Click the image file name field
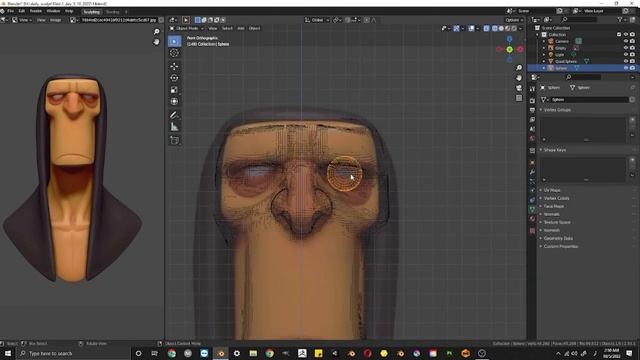 coord(119,20)
